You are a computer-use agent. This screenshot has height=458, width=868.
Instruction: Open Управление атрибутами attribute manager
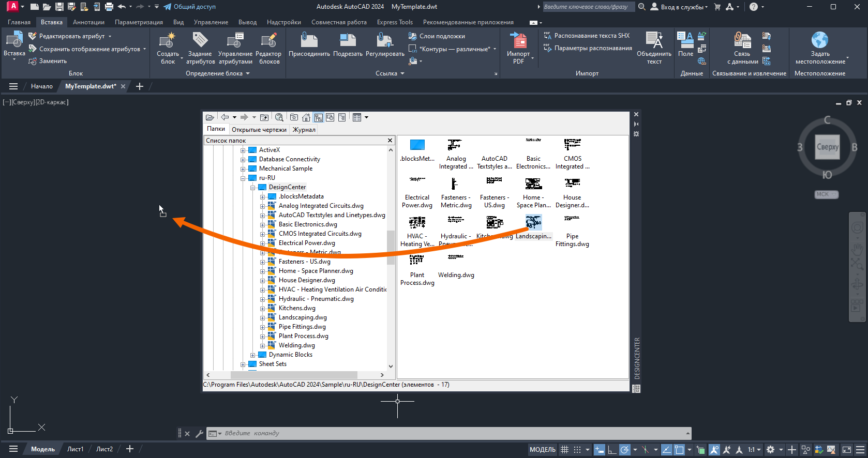coord(235,48)
